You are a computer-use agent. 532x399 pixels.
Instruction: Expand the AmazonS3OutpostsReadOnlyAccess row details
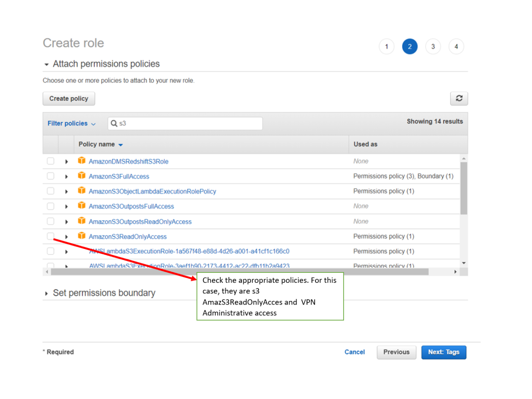[x=66, y=222]
